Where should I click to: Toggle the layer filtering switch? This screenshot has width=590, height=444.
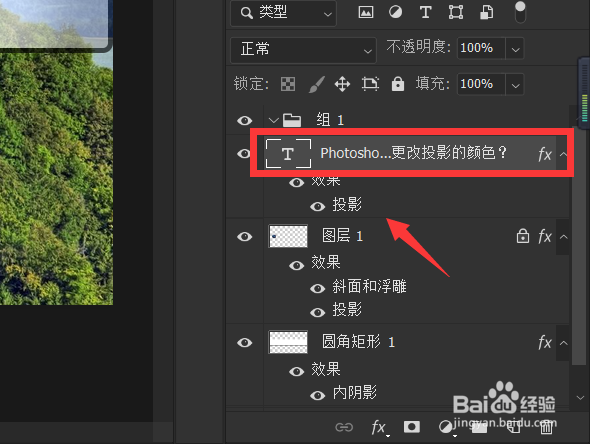(x=520, y=12)
